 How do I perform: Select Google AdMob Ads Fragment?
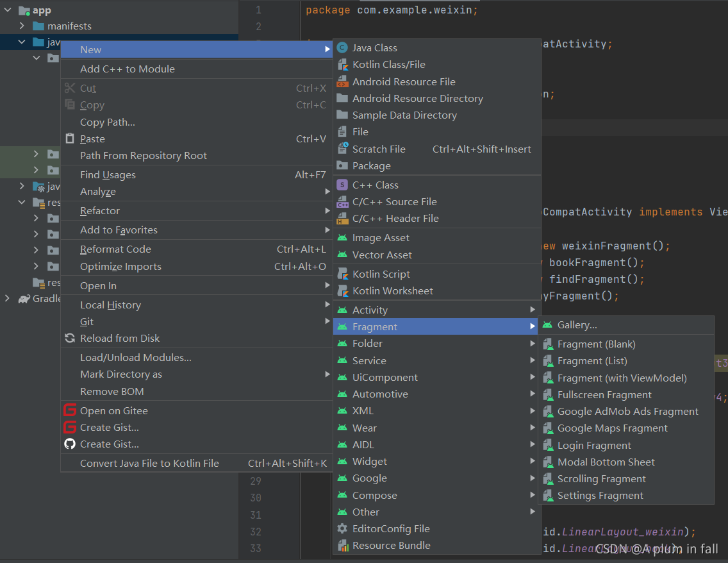[x=626, y=412]
